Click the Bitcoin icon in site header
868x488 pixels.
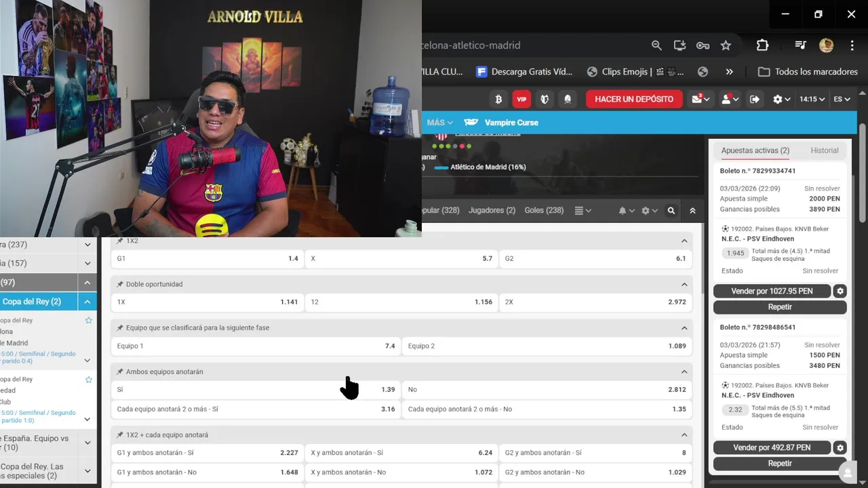(498, 99)
